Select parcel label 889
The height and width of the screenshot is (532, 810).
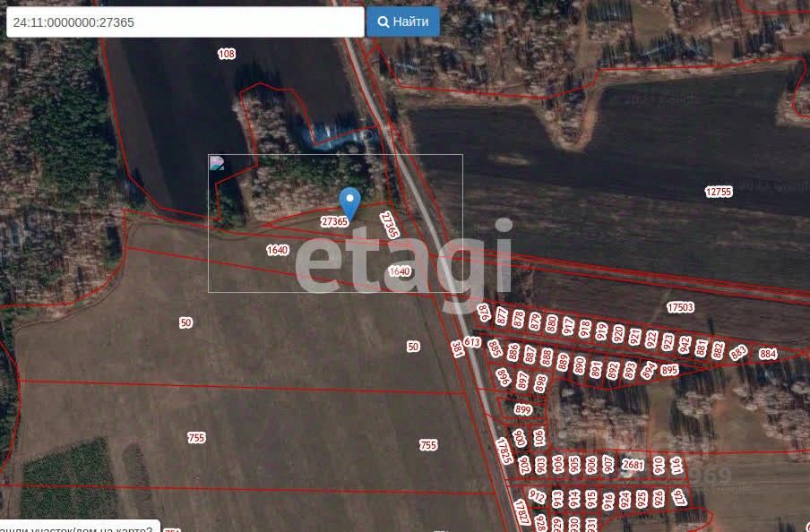coord(563,362)
